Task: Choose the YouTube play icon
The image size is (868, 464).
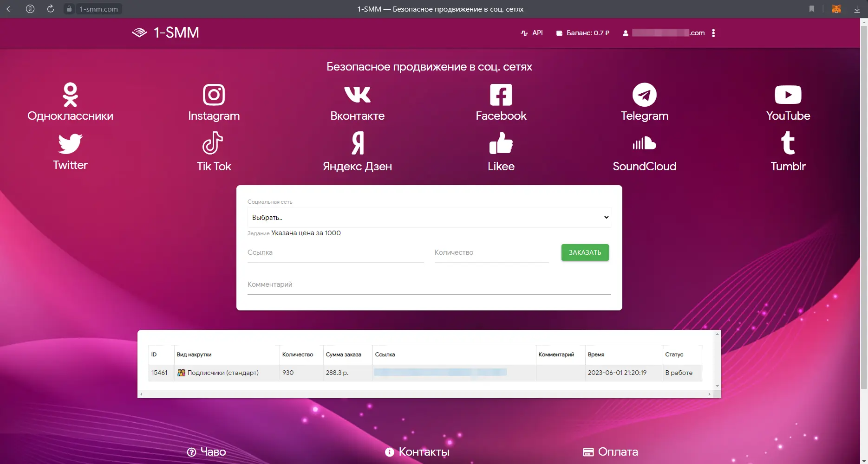Action: (x=788, y=95)
